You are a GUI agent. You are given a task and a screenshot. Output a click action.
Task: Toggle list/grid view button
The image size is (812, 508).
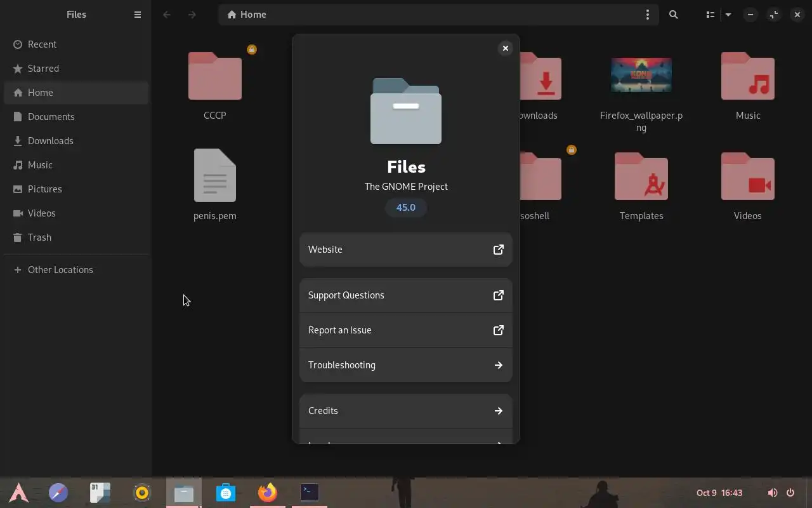pos(710,15)
